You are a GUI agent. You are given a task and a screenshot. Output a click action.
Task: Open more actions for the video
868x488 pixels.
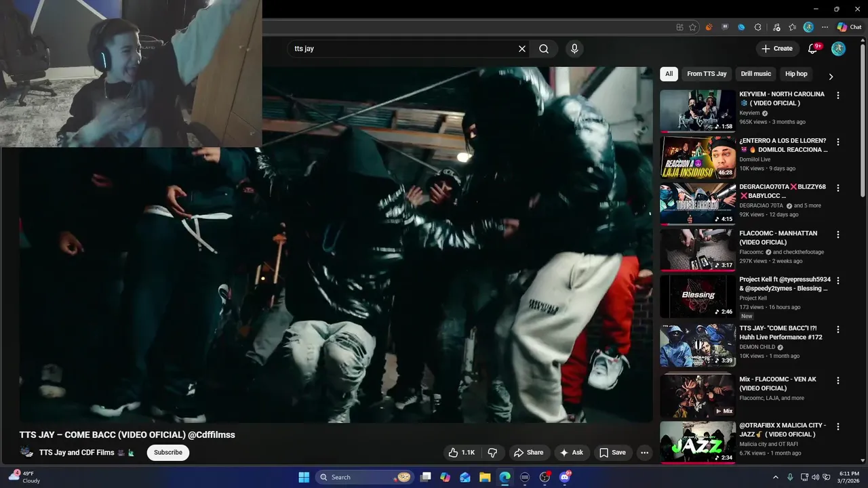(644, 453)
